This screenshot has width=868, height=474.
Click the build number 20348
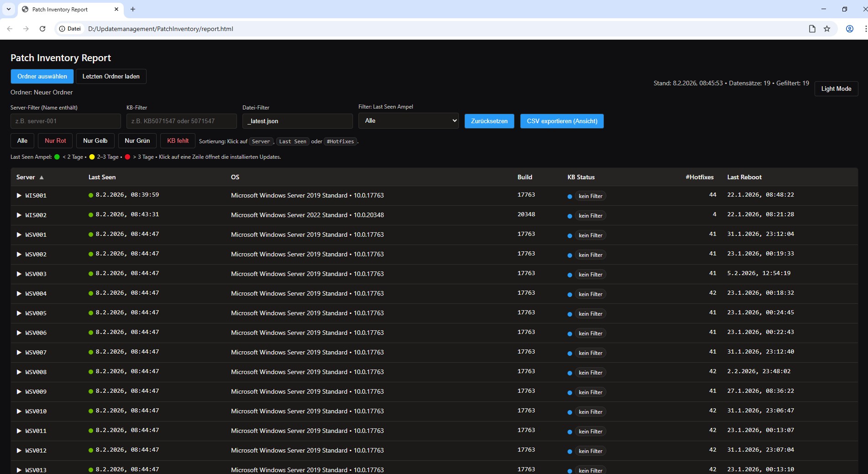pyautogui.click(x=526, y=214)
